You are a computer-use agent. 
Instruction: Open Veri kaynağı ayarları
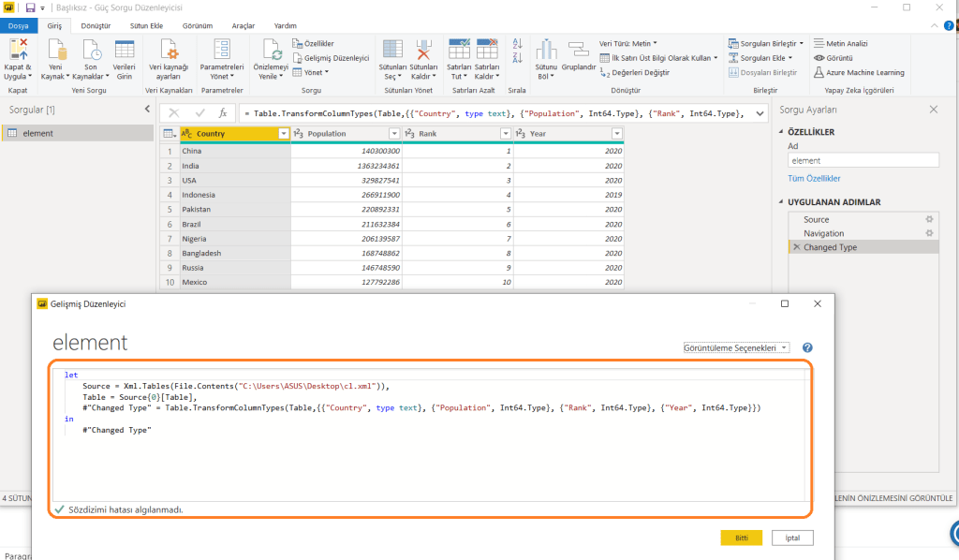pyautogui.click(x=169, y=50)
